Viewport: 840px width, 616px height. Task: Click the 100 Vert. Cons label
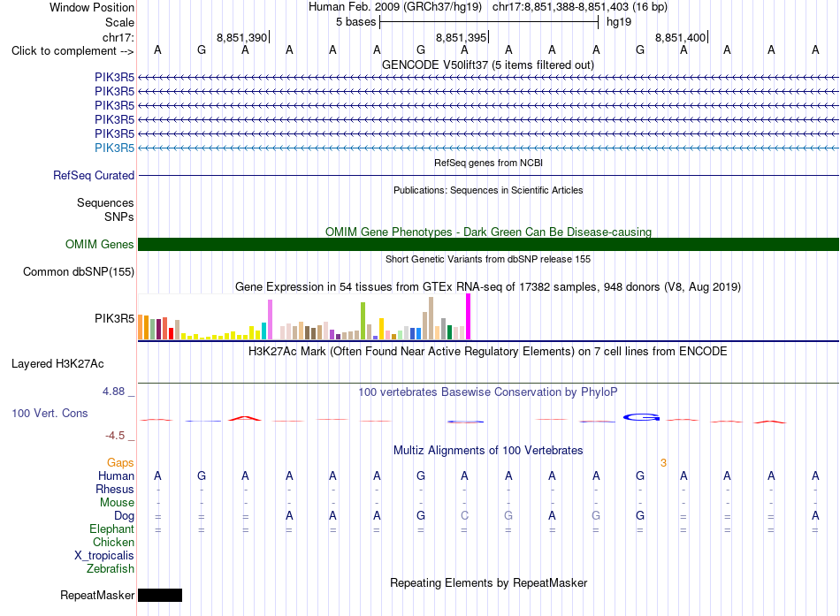point(50,413)
